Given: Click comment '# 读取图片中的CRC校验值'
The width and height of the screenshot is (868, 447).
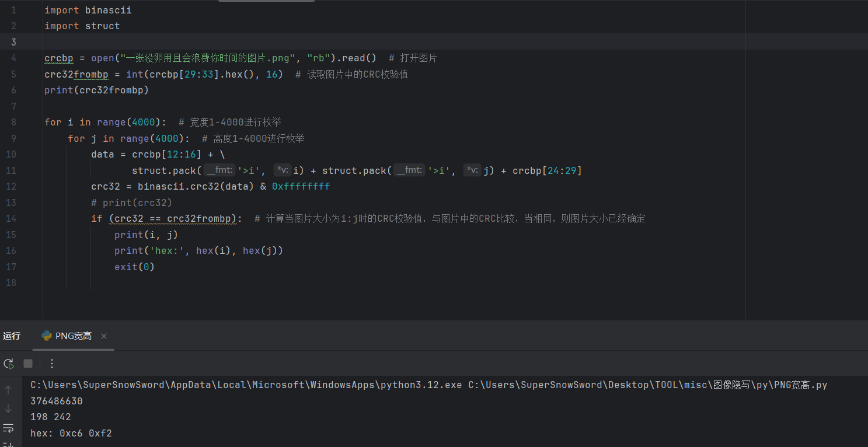Looking at the screenshot, I should click(x=351, y=74).
